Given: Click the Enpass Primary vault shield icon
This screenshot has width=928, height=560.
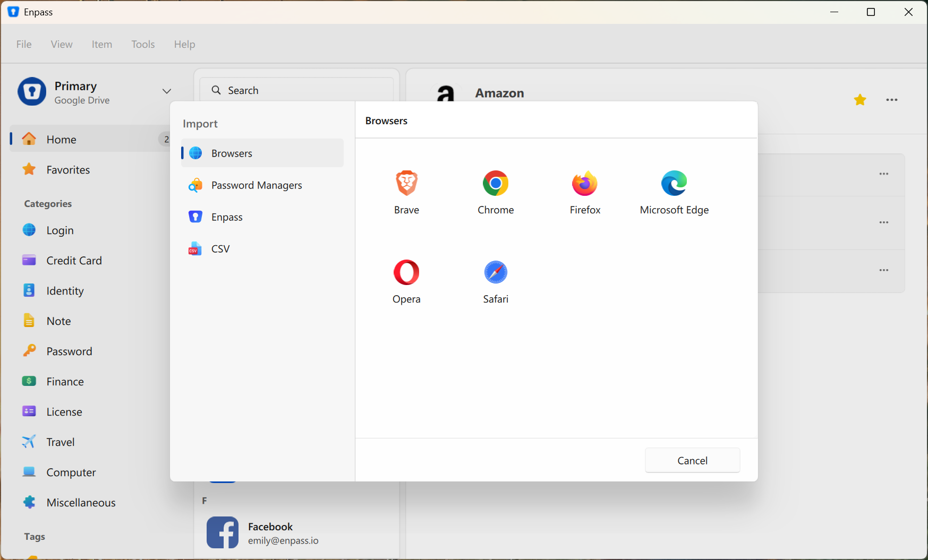Looking at the screenshot, I should [x=32, y=91].
